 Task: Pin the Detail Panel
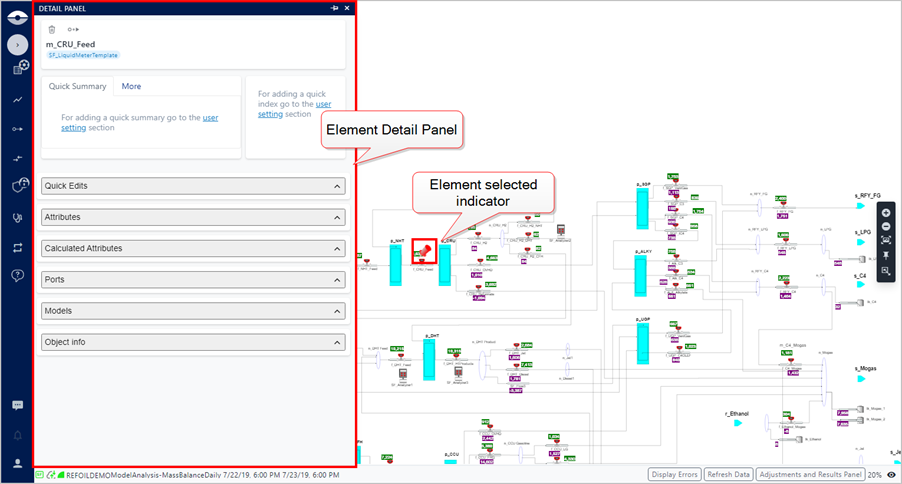334,8
